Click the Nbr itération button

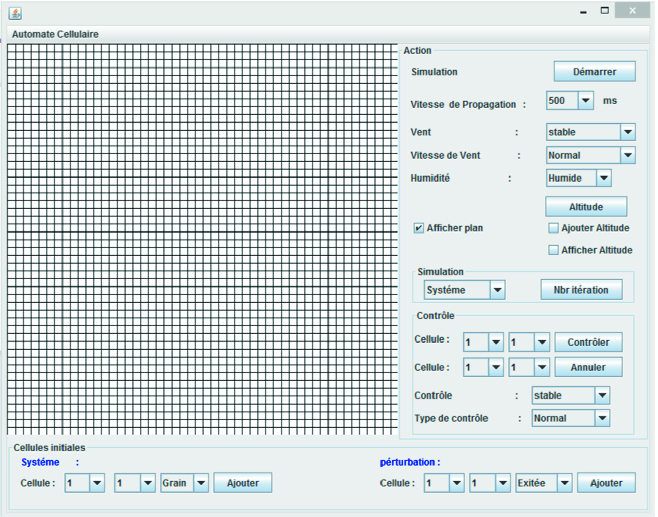pyautogui.click(x=581, y=290)
